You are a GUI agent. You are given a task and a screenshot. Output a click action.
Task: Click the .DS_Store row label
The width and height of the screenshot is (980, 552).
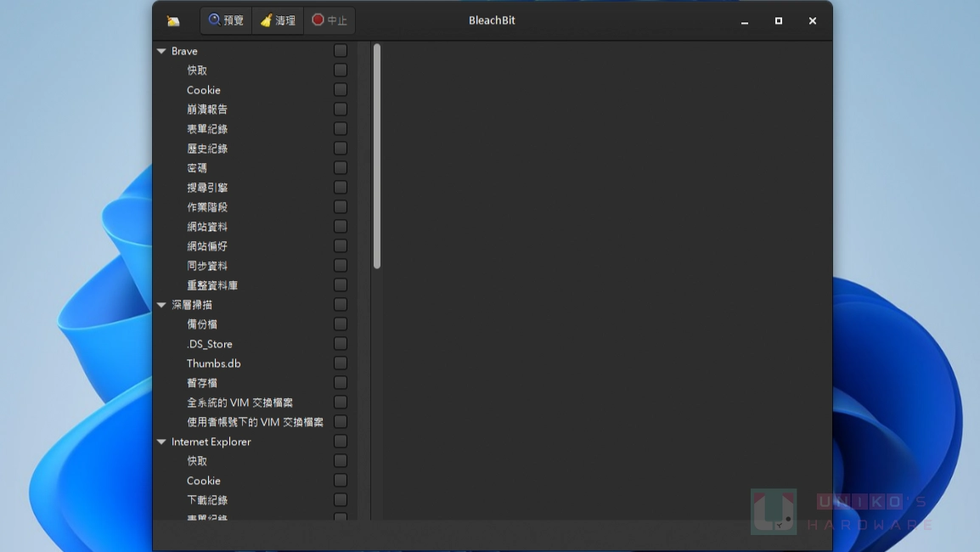point(210,344)
